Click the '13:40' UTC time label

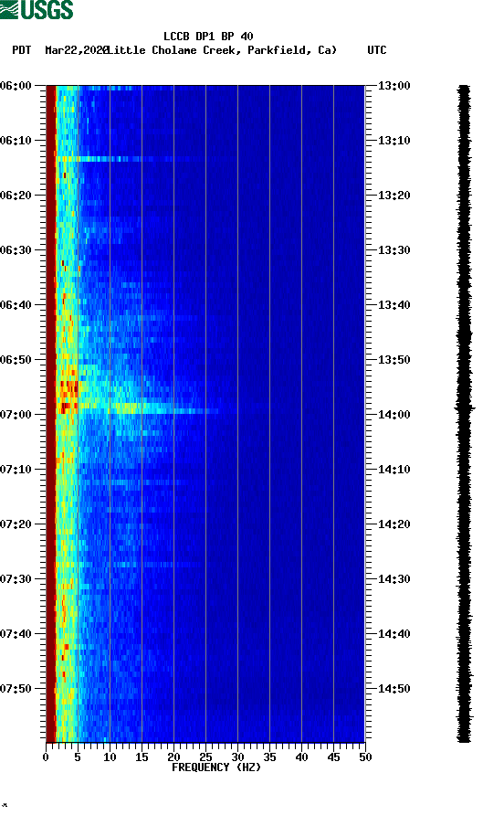click(394, 305)
